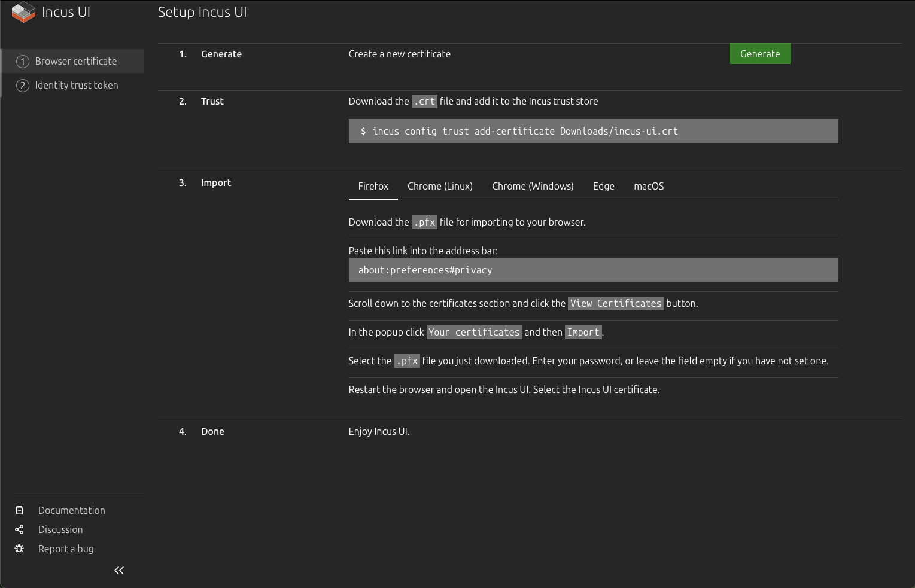
Task: Click the .pfx label in Download line
Action: [x=424, y=223]
